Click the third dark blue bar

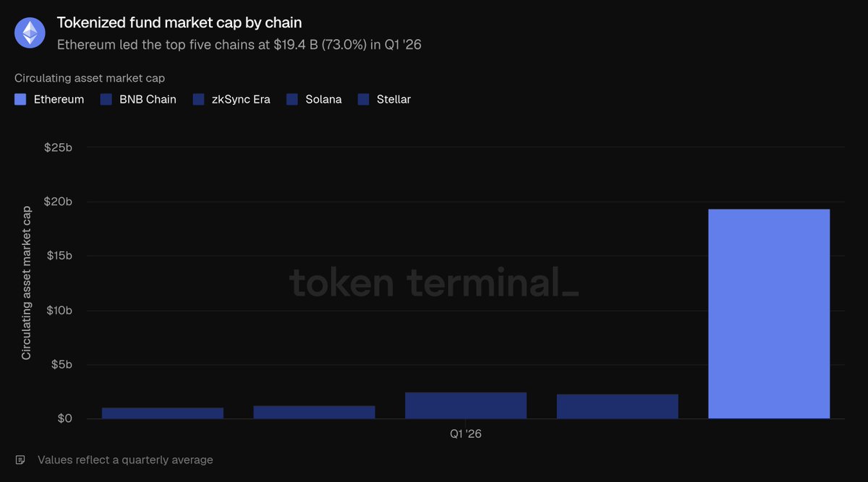coord(466,405)
